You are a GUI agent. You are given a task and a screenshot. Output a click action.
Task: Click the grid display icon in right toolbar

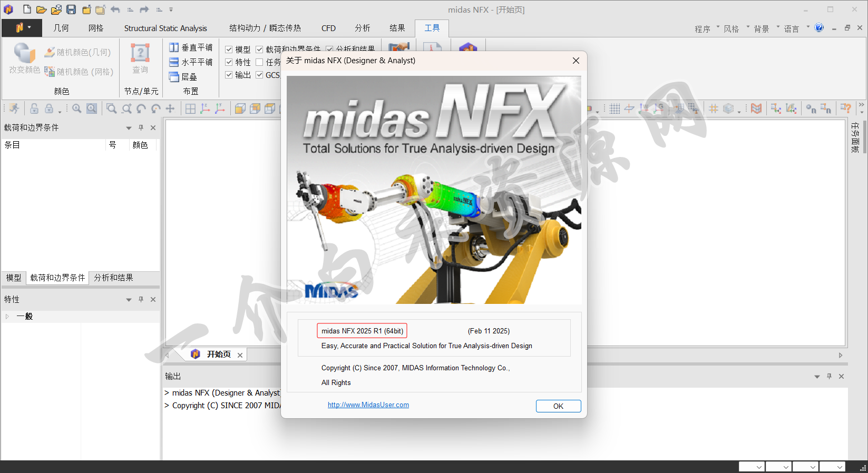point(615,109)
